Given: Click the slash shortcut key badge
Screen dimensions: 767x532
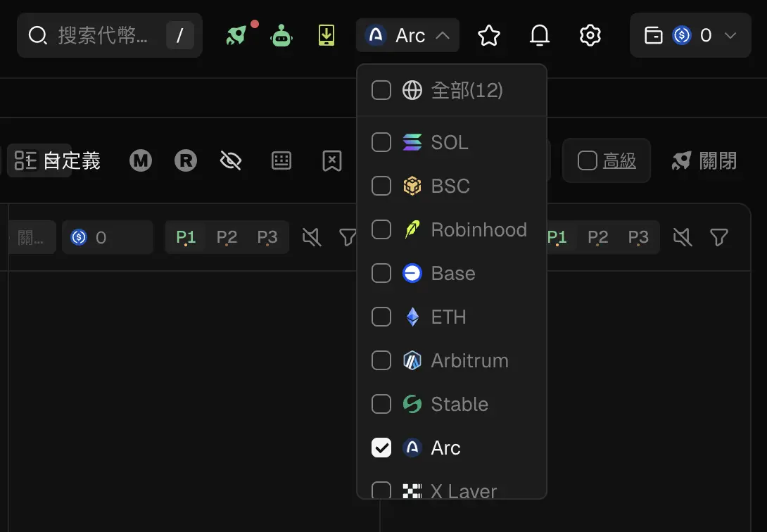Looking at the screenshot, I should [180, 35].
